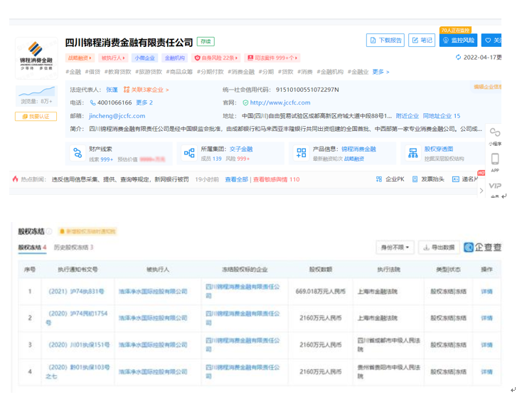Click the 下载报告 button
This screenshot has height=407, width=532.
pos(385,41)
